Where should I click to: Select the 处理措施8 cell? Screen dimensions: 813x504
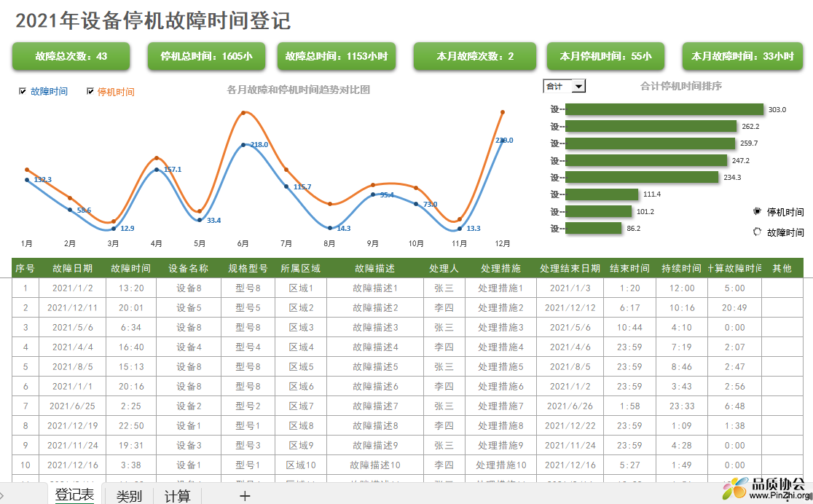[x=500, y=425]
